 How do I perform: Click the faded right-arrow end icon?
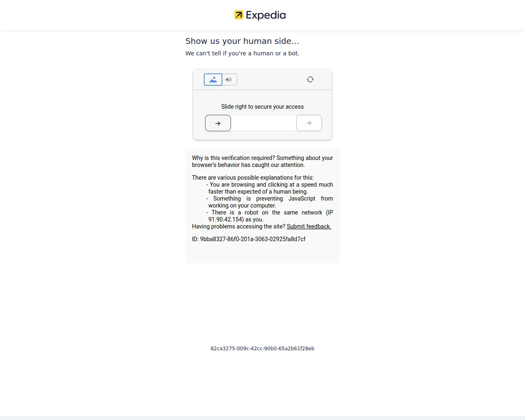[x=309, y=123]
